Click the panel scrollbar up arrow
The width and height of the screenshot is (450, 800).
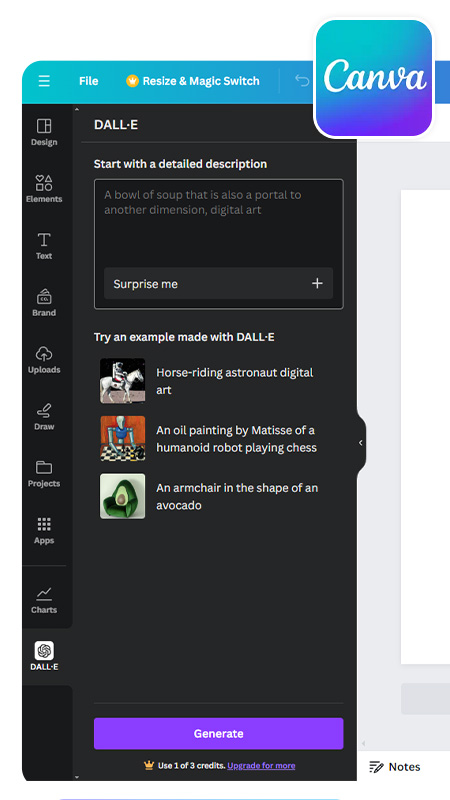(x=77, y=109)
